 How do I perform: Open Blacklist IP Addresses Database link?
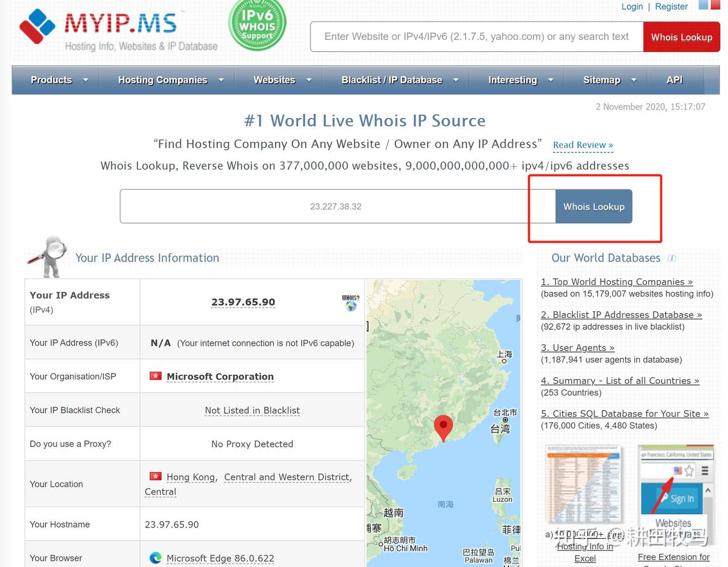coord(621,315)
